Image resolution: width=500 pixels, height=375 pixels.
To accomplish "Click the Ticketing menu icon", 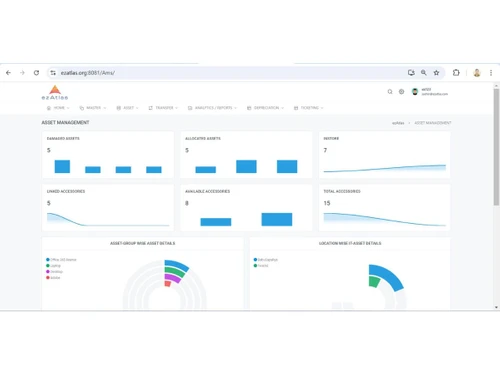I will 296,108.
